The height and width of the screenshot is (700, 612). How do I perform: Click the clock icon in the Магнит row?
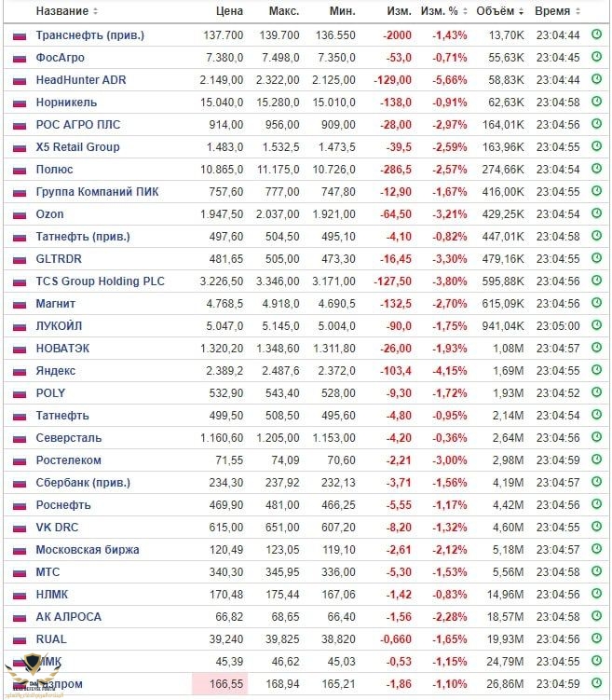click(597, 303)
